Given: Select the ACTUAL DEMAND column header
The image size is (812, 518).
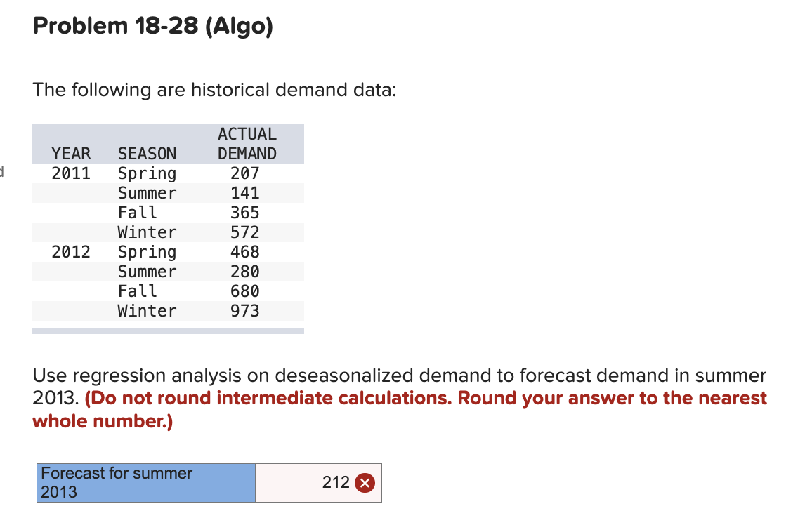Looking at the screenshot, I should click(x=247, y=143).
